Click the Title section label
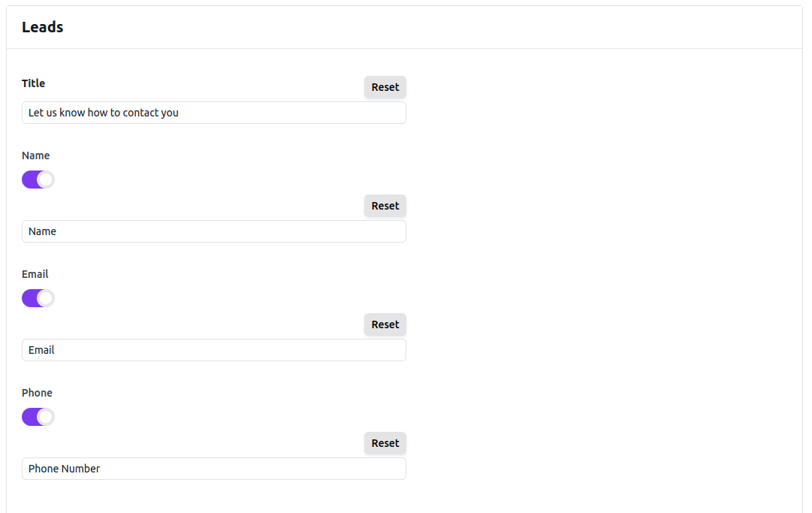 33,83
